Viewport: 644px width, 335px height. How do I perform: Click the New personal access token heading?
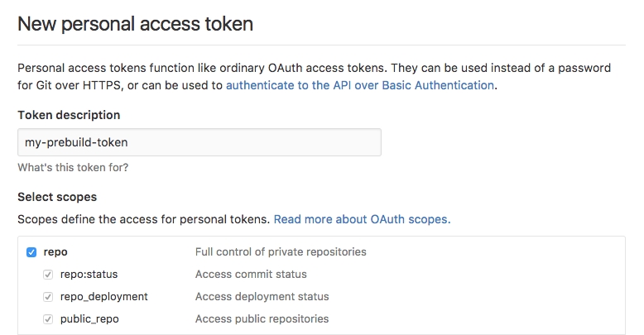click(135, 23)
